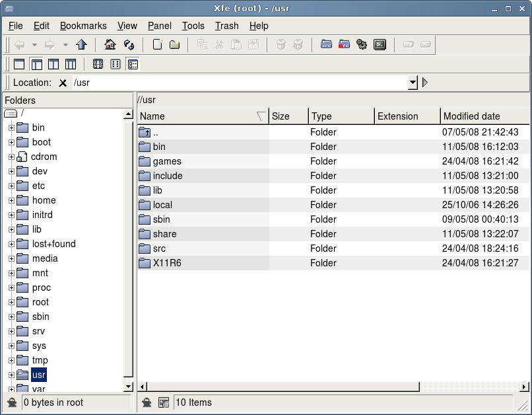Screen dimensions: 532x415
Task: Expand the etc folder in tree
Action: point(11,186)
